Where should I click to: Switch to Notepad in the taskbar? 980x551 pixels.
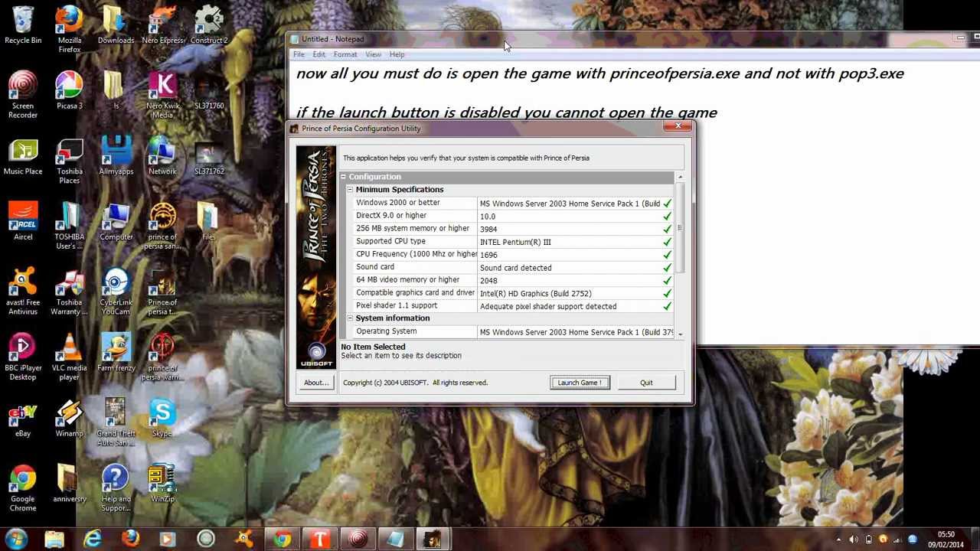pos(394,540)
